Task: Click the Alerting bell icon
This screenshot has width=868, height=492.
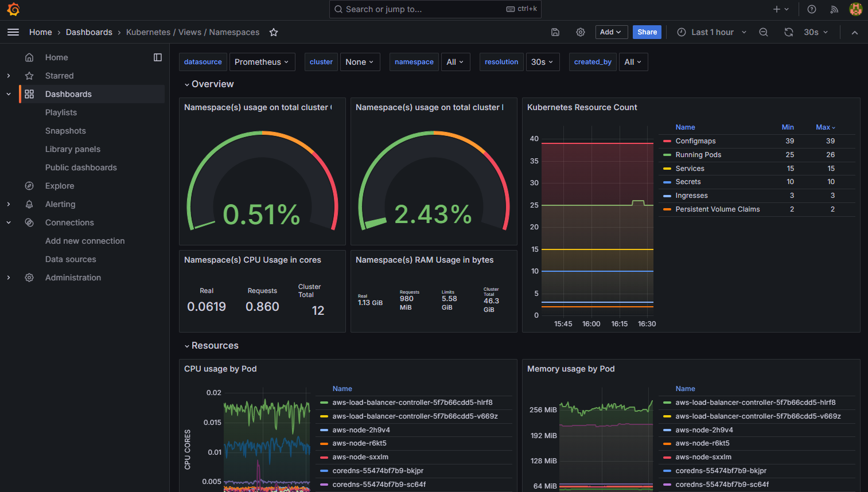Action: (x=29, y=204)
